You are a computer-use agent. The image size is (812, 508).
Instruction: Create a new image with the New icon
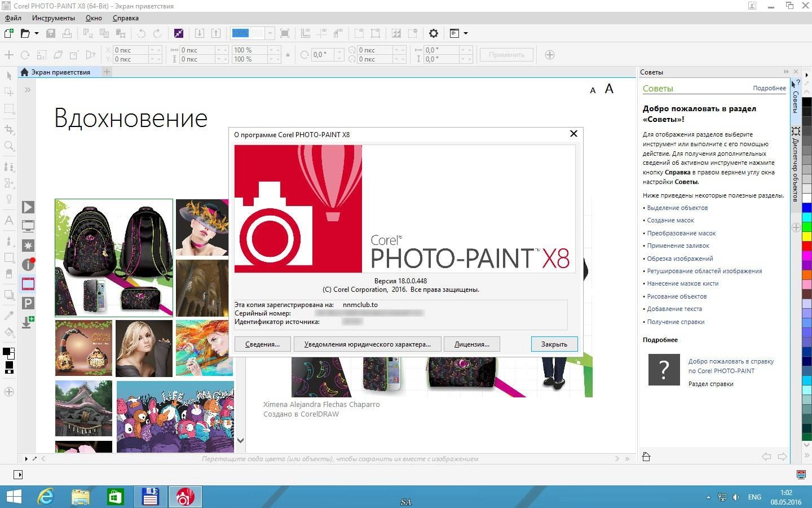[9, 33]
